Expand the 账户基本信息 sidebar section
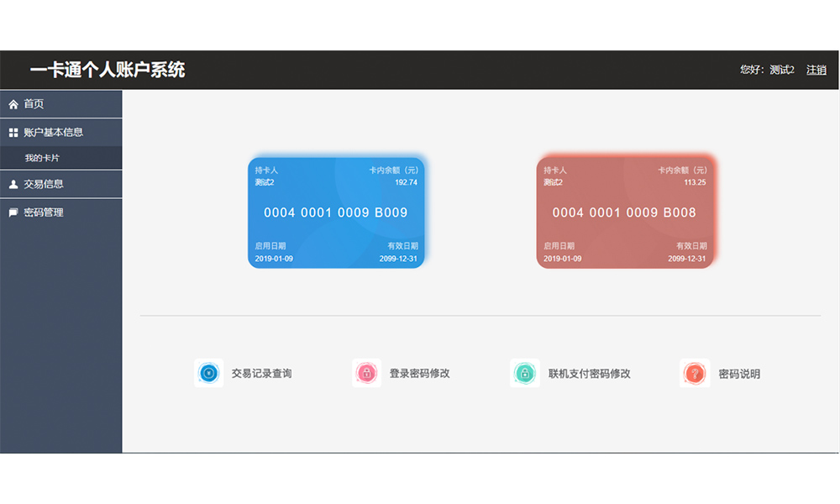 54,133
